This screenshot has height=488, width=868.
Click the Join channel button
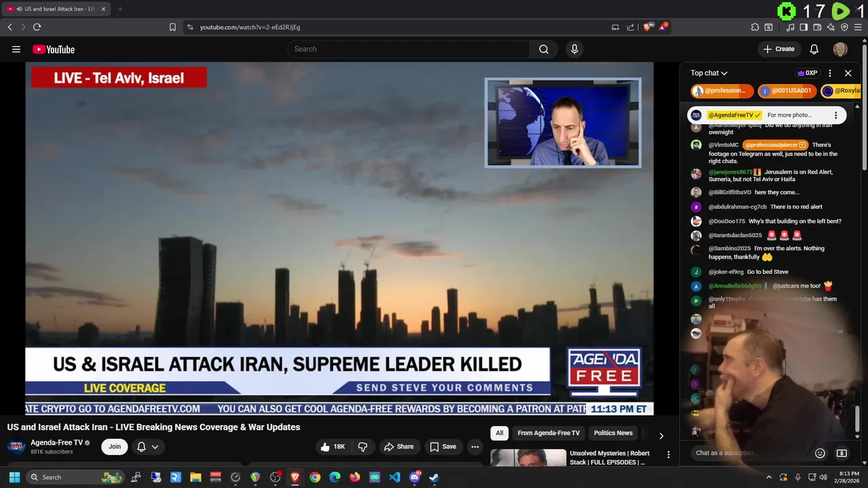click(115, 447)
